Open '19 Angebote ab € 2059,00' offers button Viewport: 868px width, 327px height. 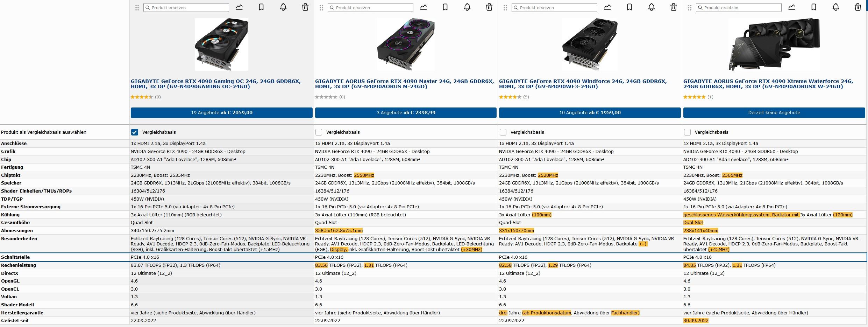point(222,113)
